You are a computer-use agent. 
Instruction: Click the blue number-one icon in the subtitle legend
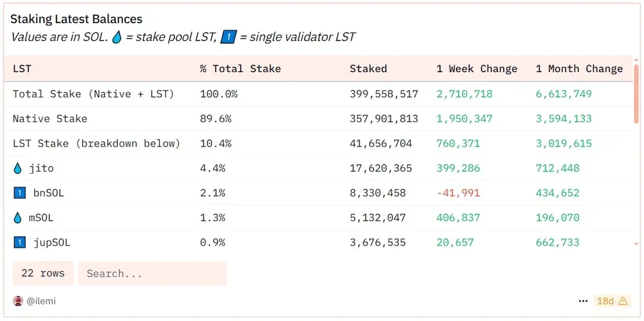(x=229, y=37)
